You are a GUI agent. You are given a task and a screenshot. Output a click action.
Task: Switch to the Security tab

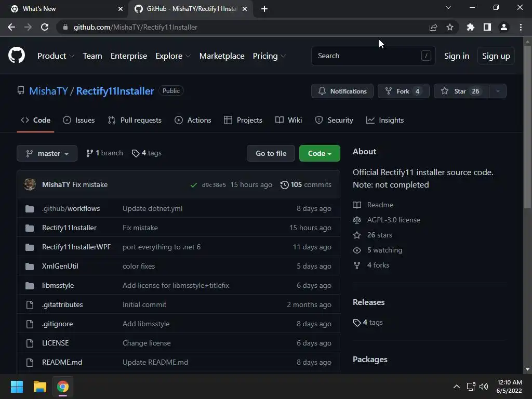(334, 120)
